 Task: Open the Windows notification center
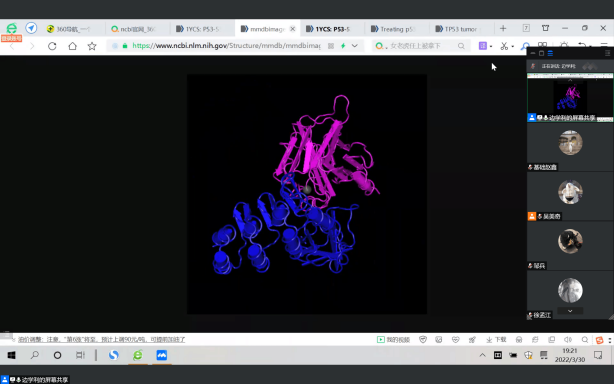coord(598,355)
